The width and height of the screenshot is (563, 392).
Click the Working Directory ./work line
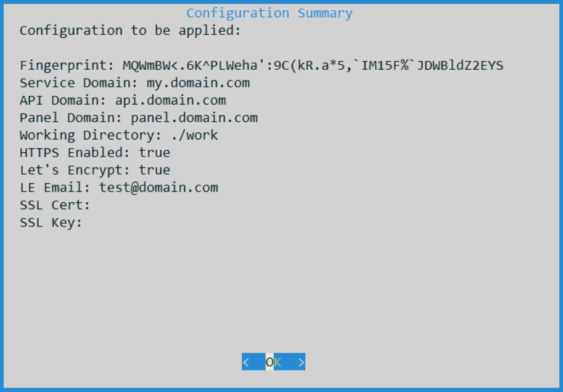(x=119, y=135)
